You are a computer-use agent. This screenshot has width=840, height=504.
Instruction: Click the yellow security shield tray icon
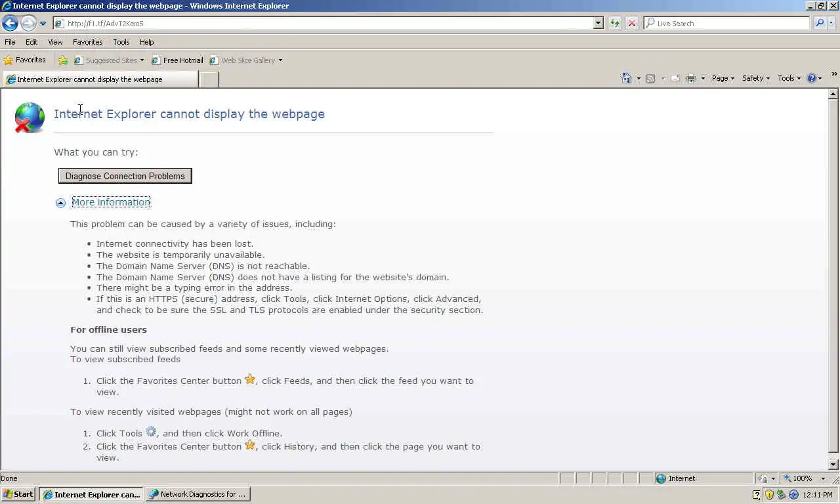[769, 495]
